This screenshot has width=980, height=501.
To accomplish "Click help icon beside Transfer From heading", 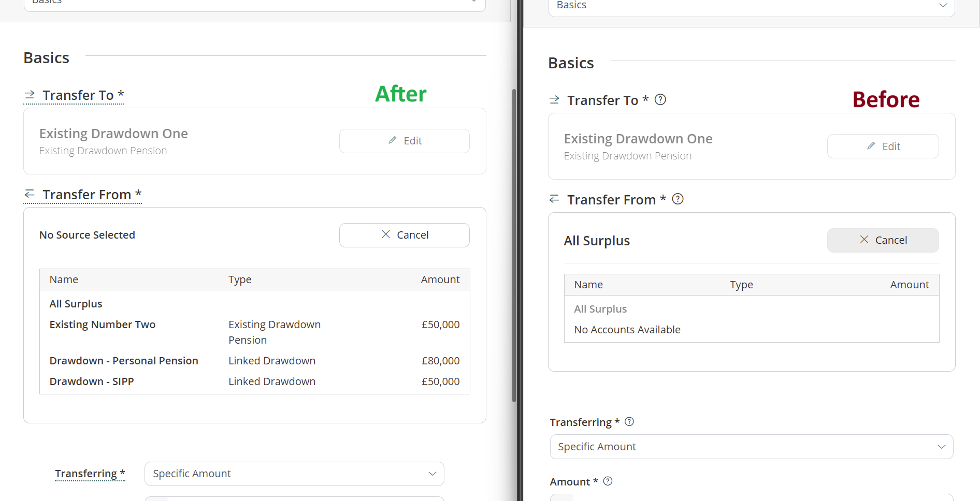I will pos(678,199).
